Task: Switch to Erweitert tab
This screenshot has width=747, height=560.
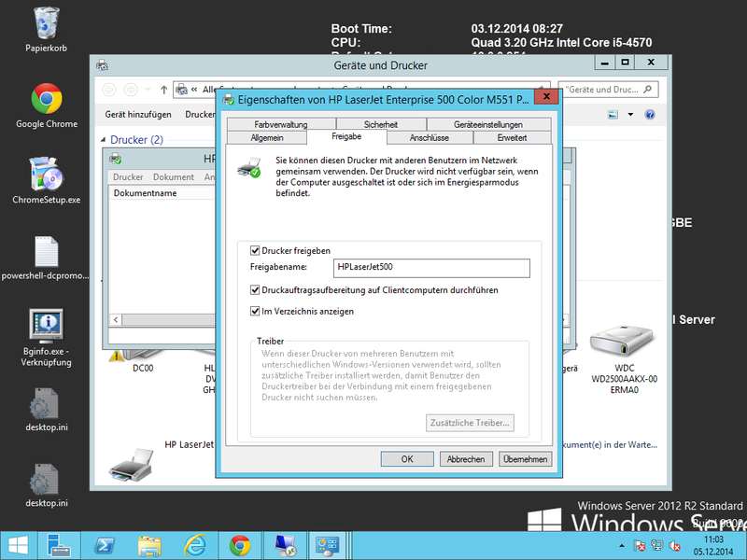Action: [512, 137]
